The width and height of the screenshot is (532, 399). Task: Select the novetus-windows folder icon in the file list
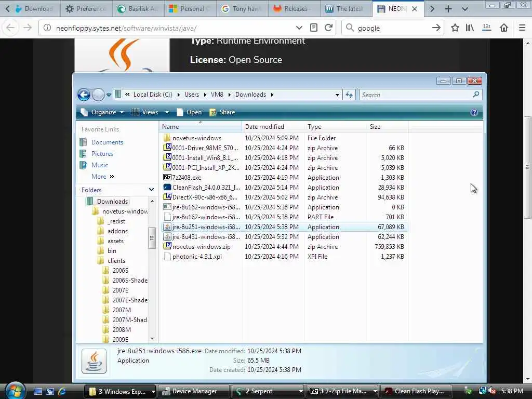(x=167, y=138)
